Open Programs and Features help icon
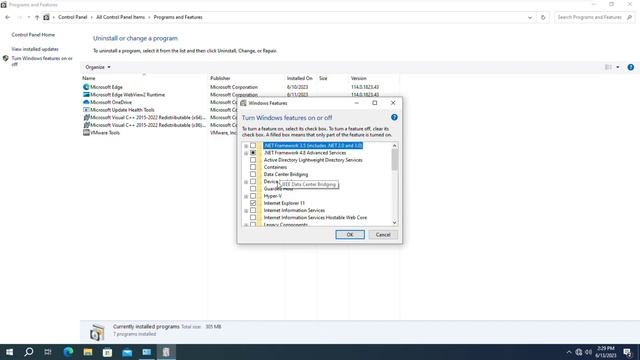 click(x=631, y=67)
